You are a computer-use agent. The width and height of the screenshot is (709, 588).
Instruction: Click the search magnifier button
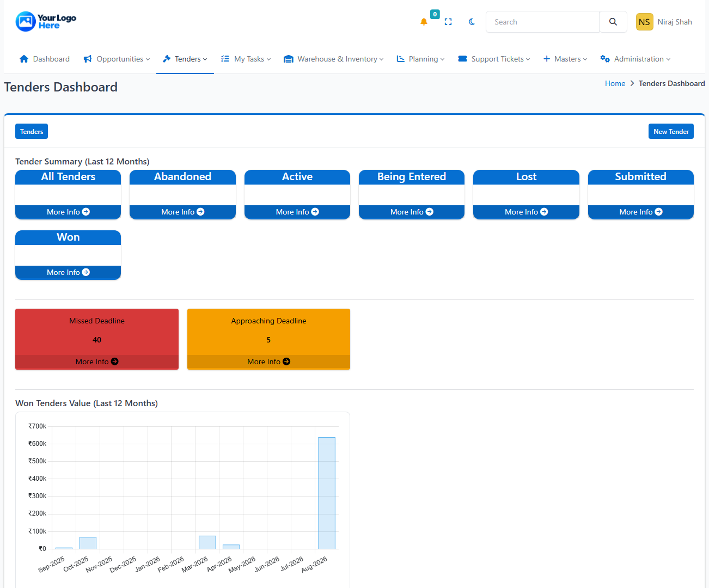click(x=613, y=22)
